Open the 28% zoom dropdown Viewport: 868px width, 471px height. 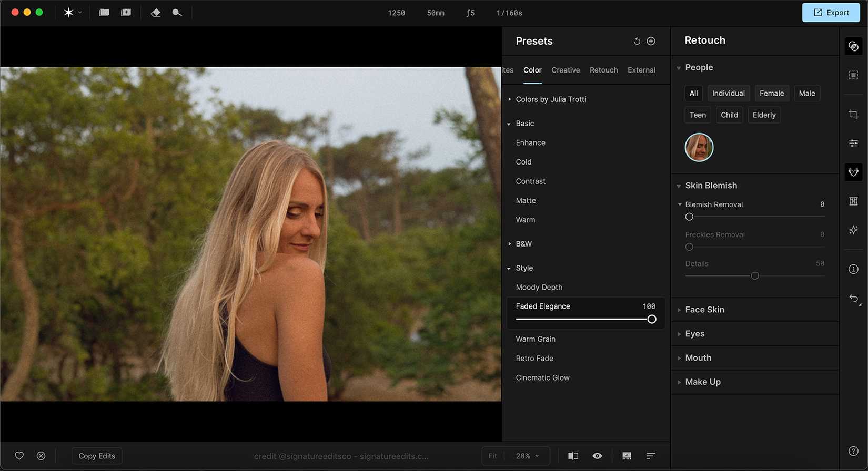pyautogui.click(x=527, y=456)
